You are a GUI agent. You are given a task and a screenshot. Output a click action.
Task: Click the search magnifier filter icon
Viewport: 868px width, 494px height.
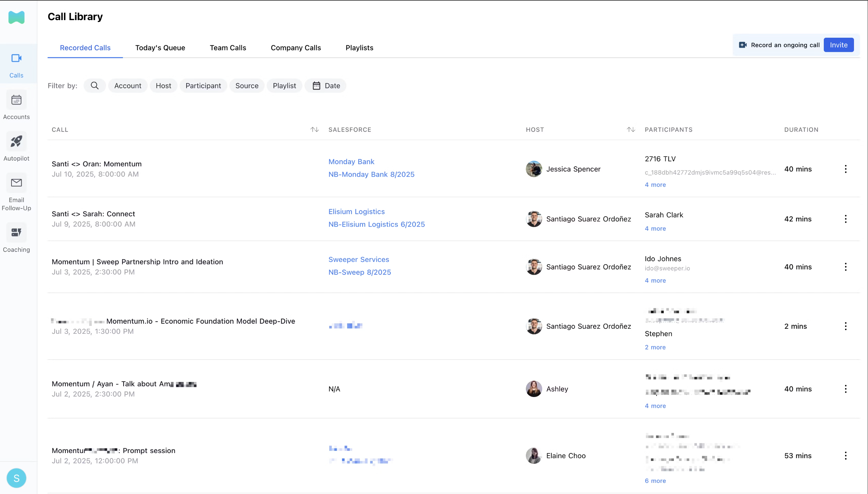95,86
